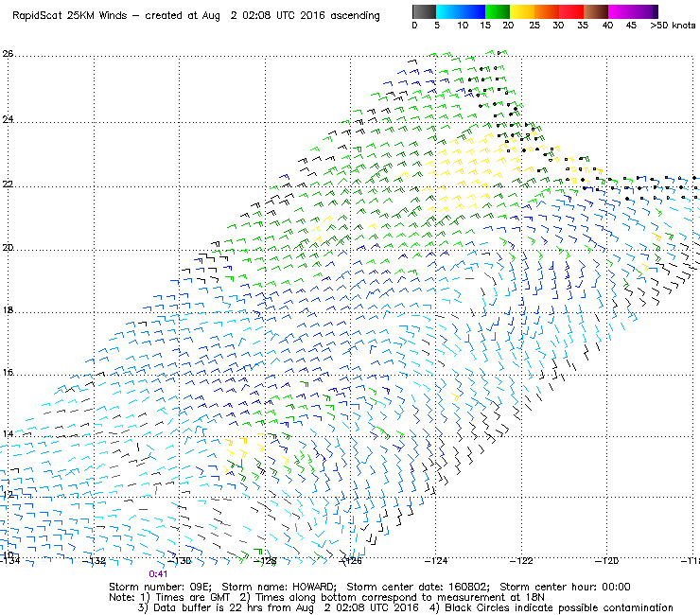This screenshot has width=700, height=615.
Task: Click the magenta 40-45 knots legend swatch
Action: click(x=621, y=11)
